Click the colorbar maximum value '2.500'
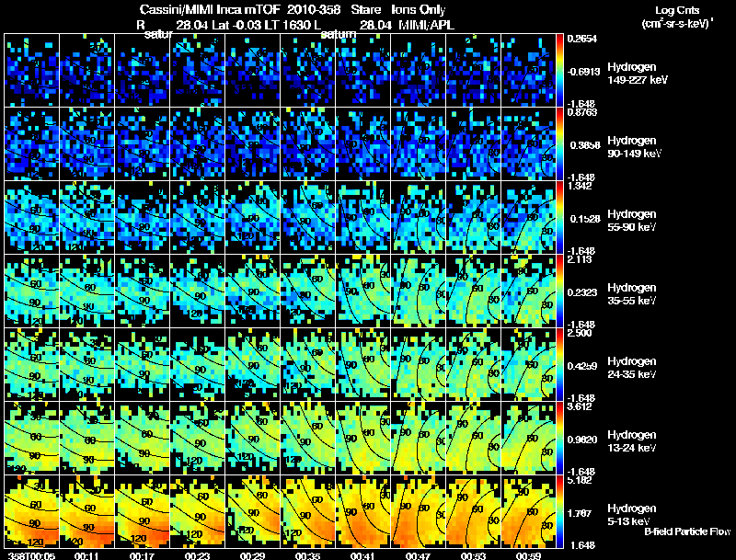The height and width of the screenshot is (560, 736). (x=580, y=333)
